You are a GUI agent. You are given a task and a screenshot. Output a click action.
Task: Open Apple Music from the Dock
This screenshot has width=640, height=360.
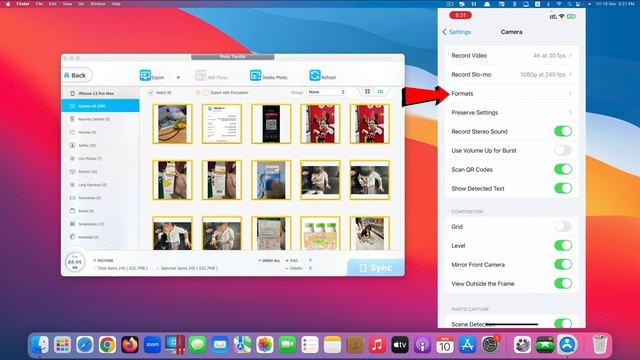378,345
